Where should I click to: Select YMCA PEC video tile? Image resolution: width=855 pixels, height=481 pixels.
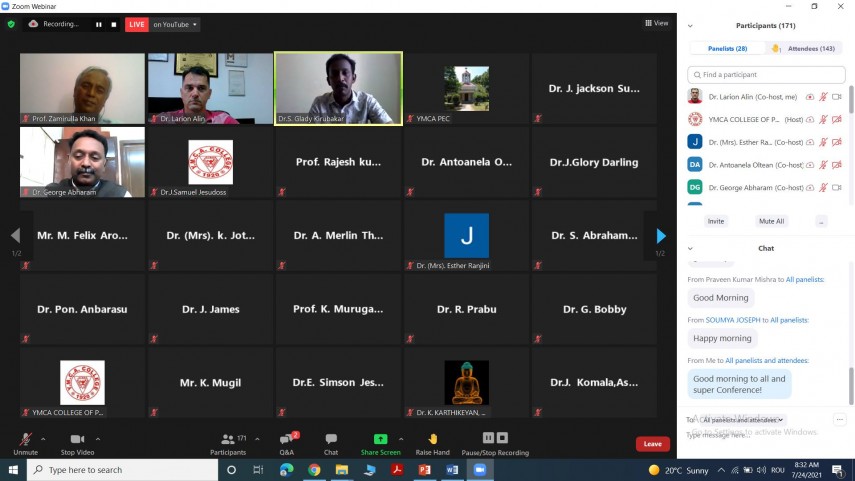tap(466, 88)
